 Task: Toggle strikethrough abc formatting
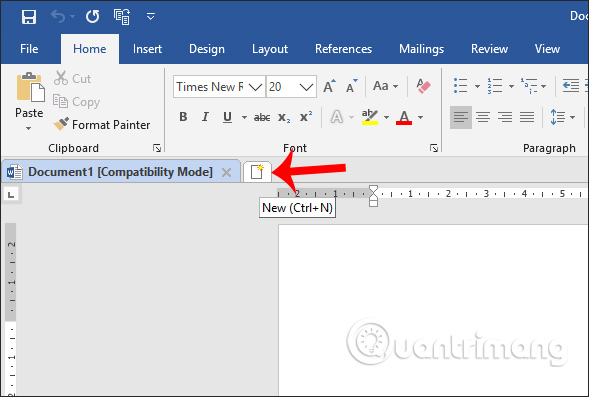(262, 118)
